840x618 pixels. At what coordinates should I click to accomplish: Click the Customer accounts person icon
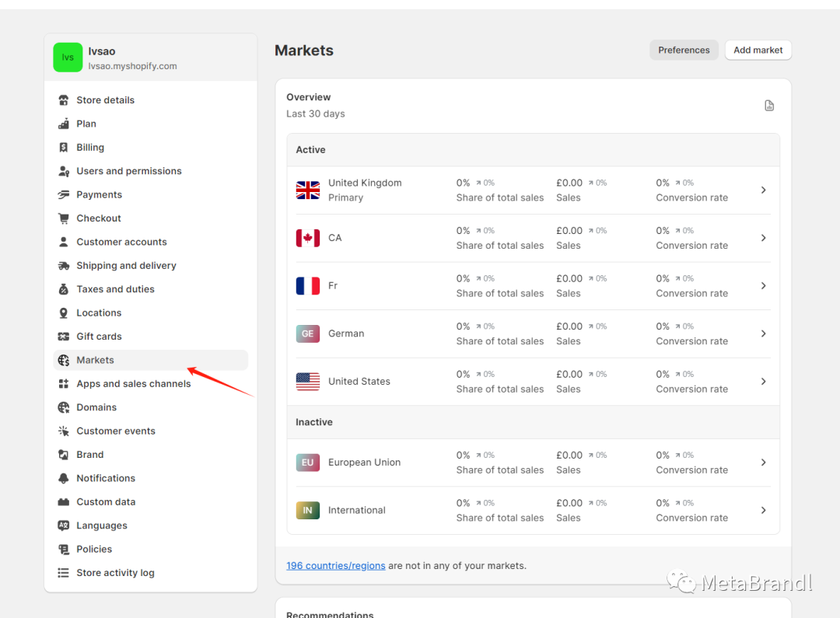pyautogui.click(x=64, y=242)
